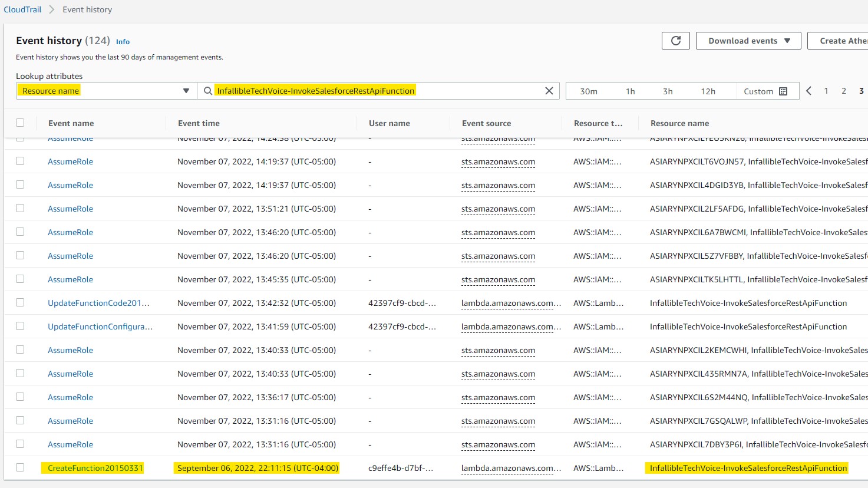Go to results page 2
The width and height of the screenshot is (868, 488).
point(843,91)
